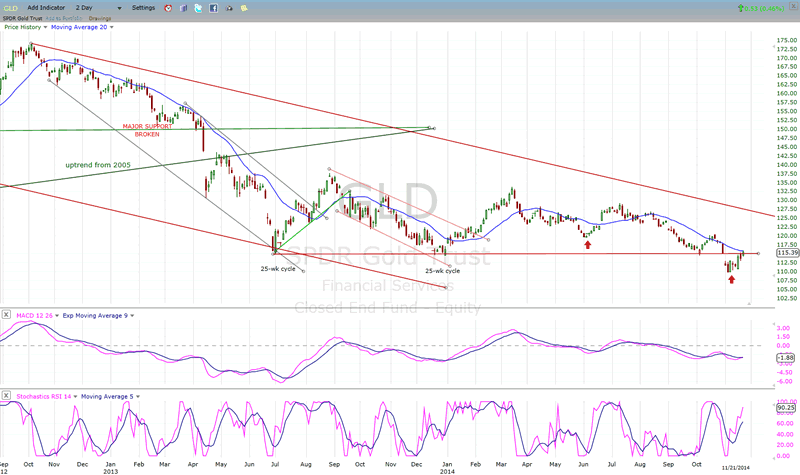Viewport: 800px width, 475px height.
Task: Click the GLD ticker symbol field
Action: (13, 8)
